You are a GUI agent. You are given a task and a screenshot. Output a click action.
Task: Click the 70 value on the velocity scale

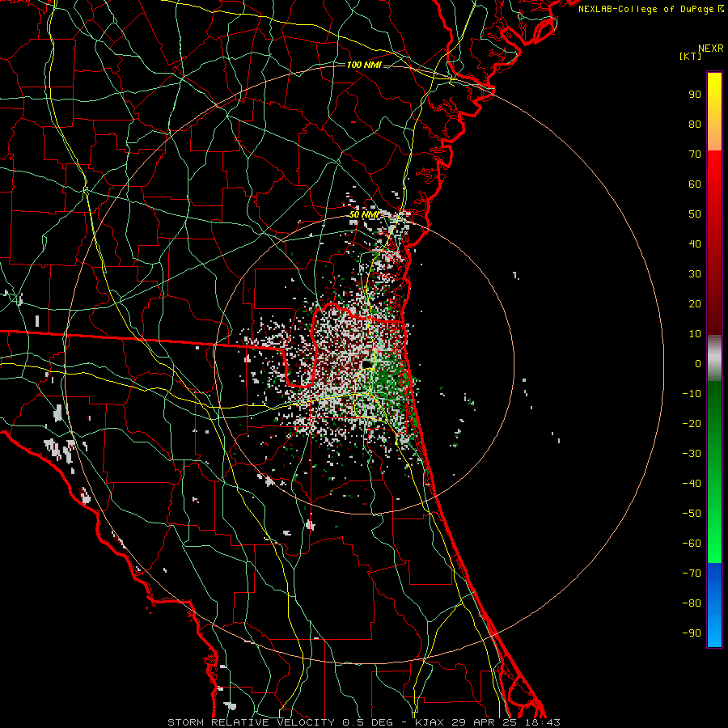[x=695, y=154]
